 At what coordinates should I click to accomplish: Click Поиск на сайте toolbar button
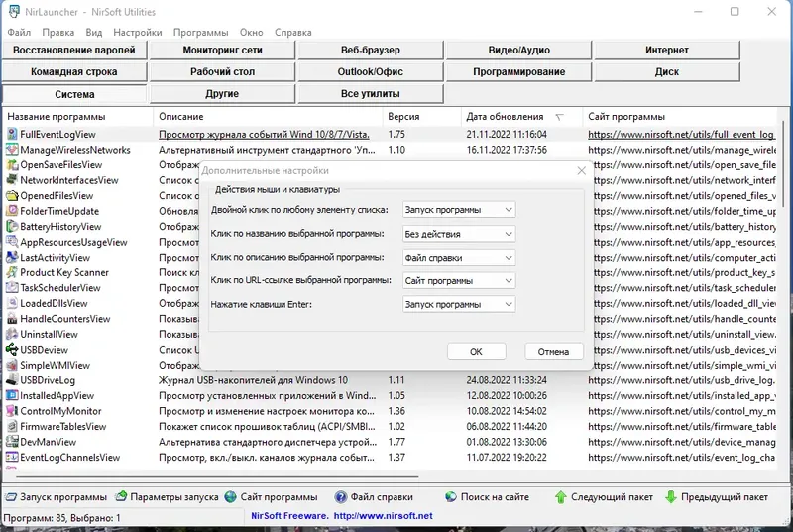(487, 497)
